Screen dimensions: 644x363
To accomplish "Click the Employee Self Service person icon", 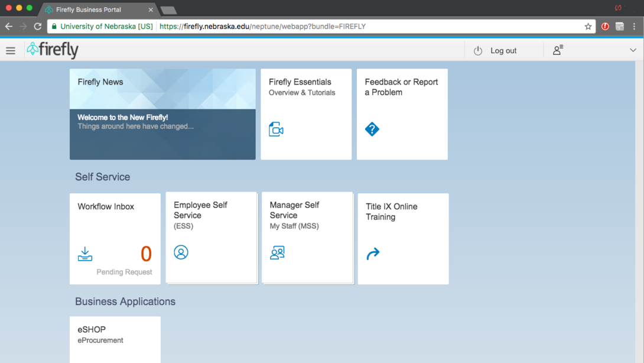I will click(x=181, y=252).
